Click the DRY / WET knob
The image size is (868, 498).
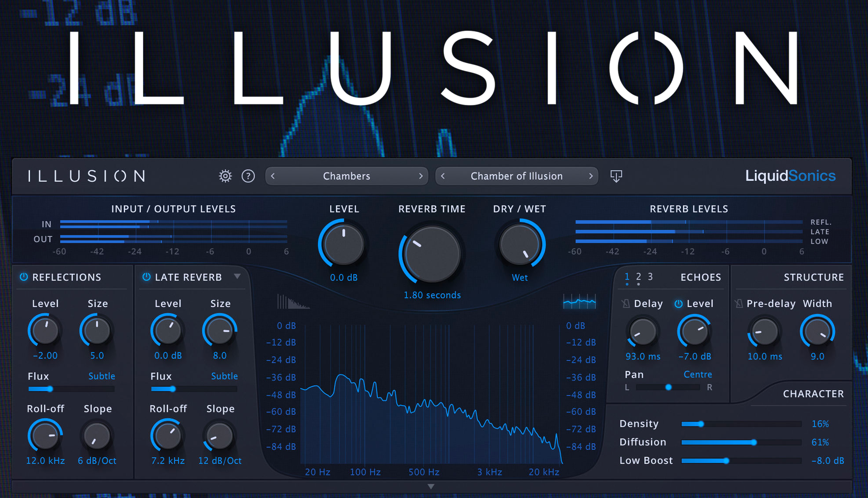coord(519,244)
